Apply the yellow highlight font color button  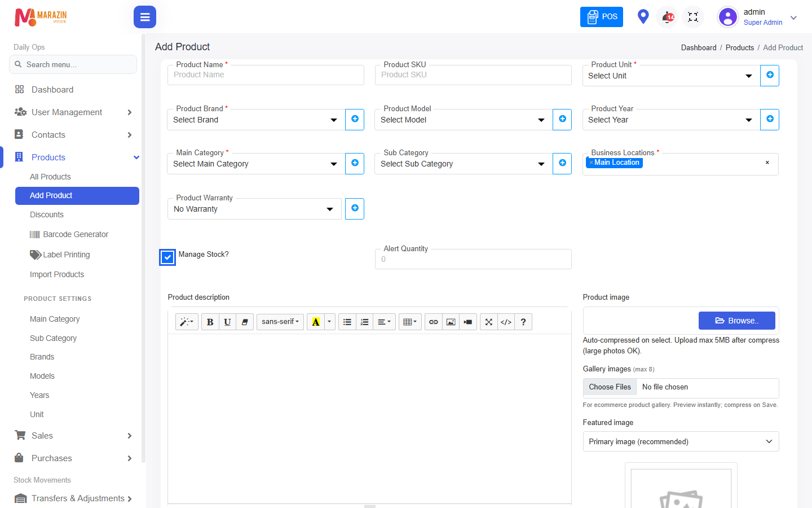tap(316, 322)
